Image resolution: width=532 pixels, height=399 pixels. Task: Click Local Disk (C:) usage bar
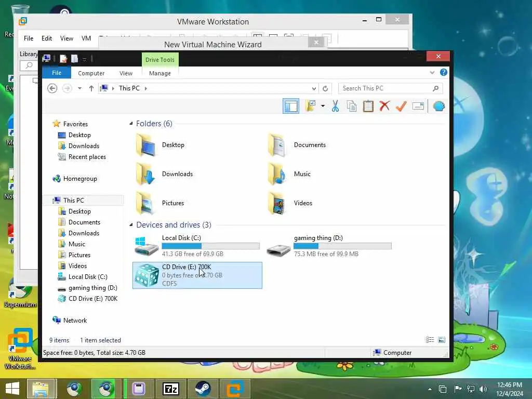click(211, 246)
